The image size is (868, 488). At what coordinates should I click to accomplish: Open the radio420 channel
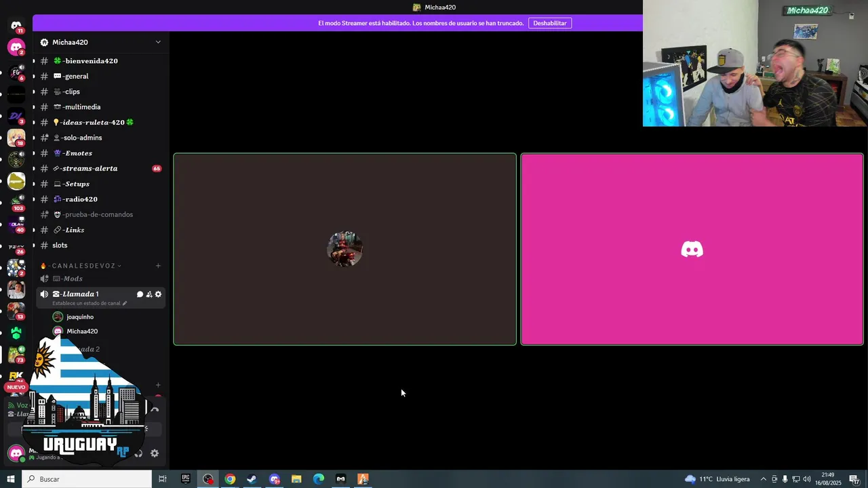click(100, 199)
